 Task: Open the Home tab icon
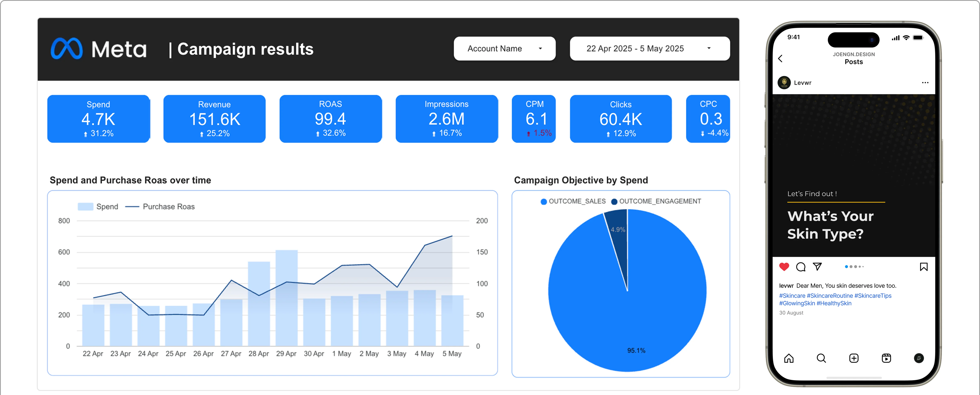tap(789, 358)
